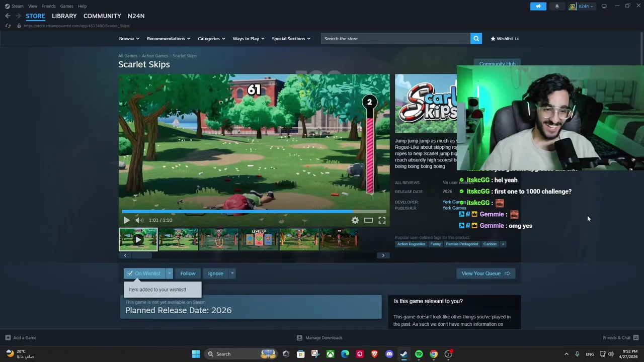Open Recommendations dropdown menu

click(169, 39)
